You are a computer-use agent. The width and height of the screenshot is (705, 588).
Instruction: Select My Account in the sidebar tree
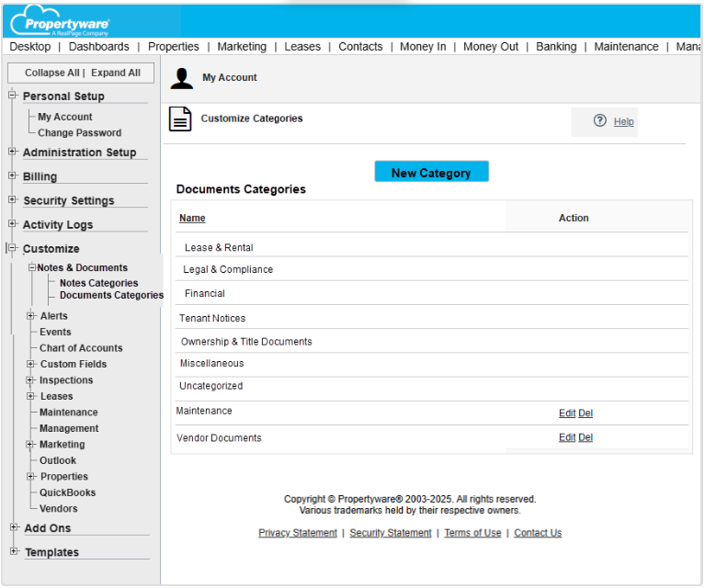click(65, 117)
